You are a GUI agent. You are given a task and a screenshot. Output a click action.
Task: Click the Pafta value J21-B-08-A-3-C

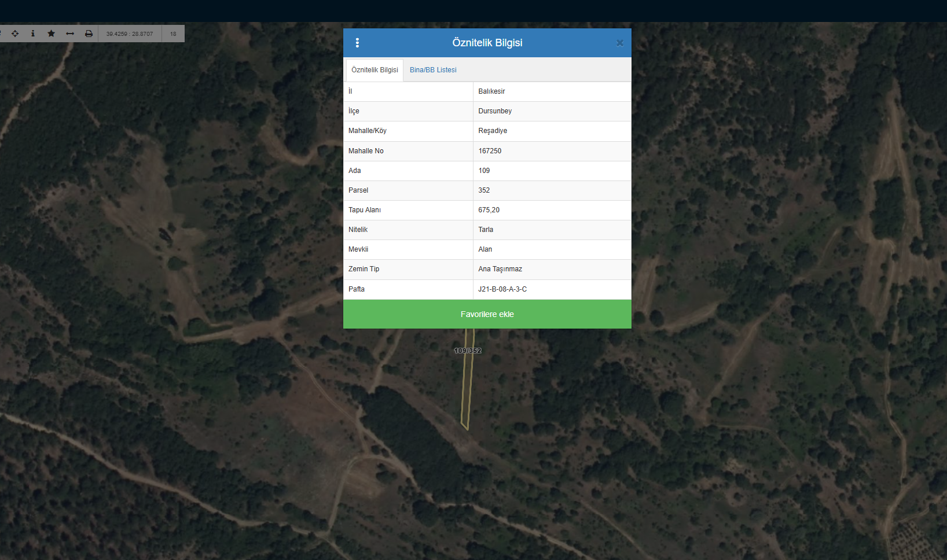pyautogui.click(x=502, y=289)
